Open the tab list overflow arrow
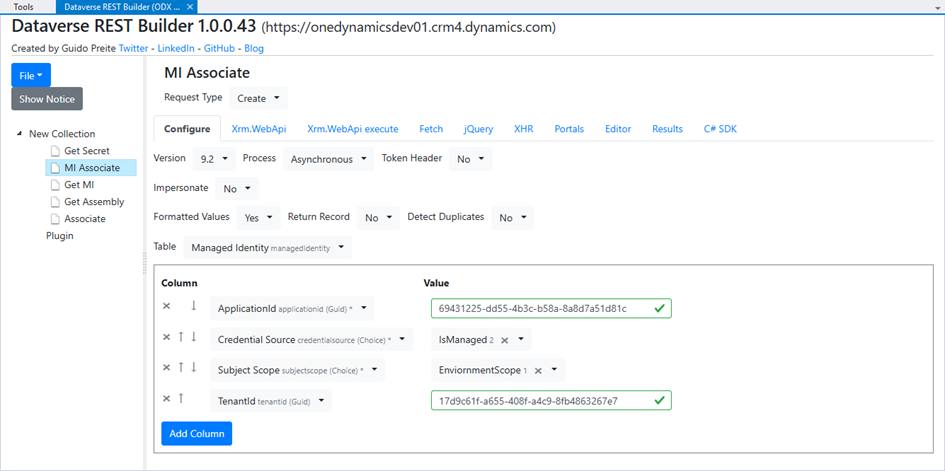This screenshot has width=945, height=471. tap(938, 7)
